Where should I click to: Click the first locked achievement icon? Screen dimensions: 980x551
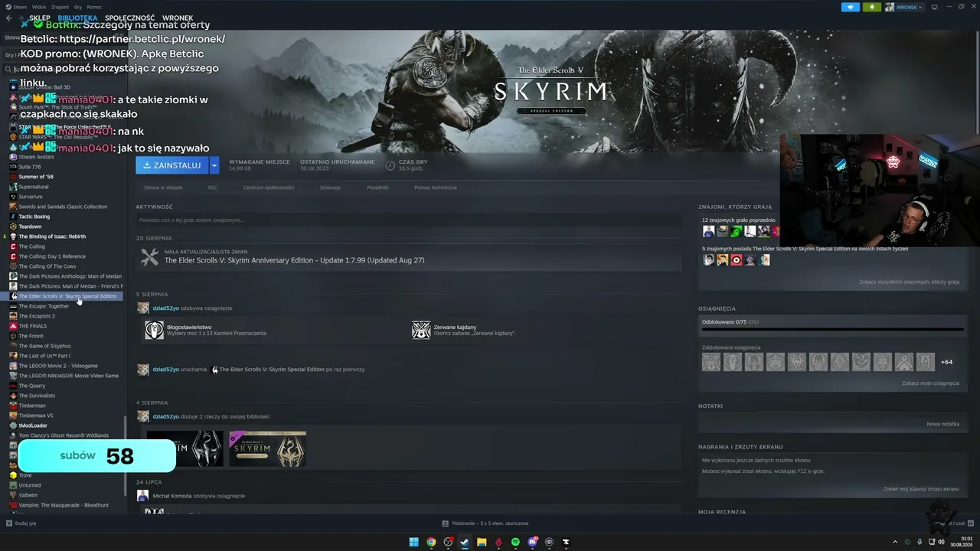tap(711, 362)
